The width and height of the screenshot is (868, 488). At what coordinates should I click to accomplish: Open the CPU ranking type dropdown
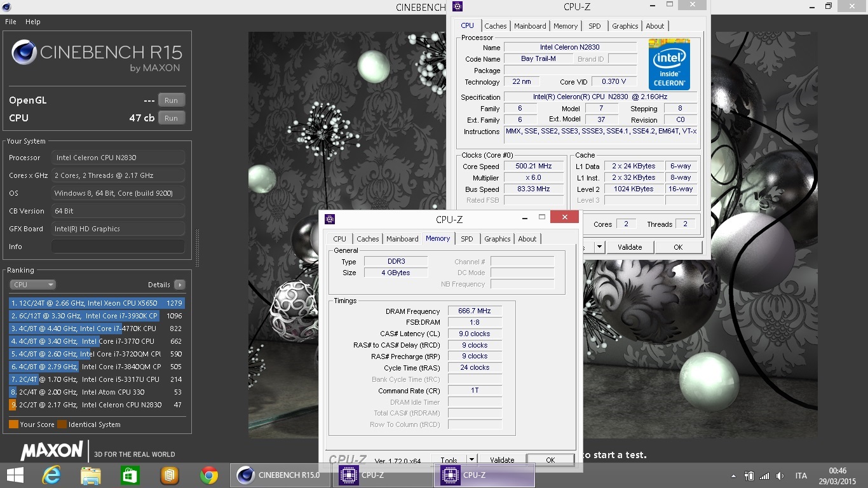33,285
